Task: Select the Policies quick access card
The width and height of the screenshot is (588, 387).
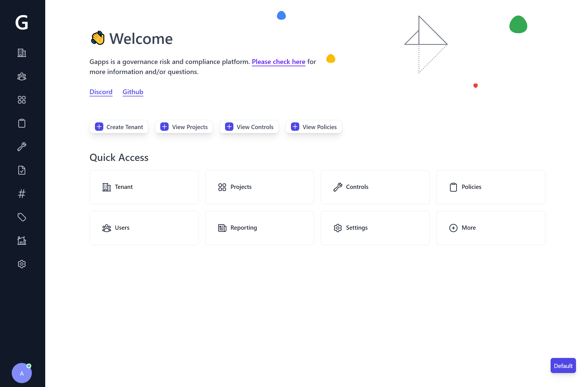Action: (491, 187)
